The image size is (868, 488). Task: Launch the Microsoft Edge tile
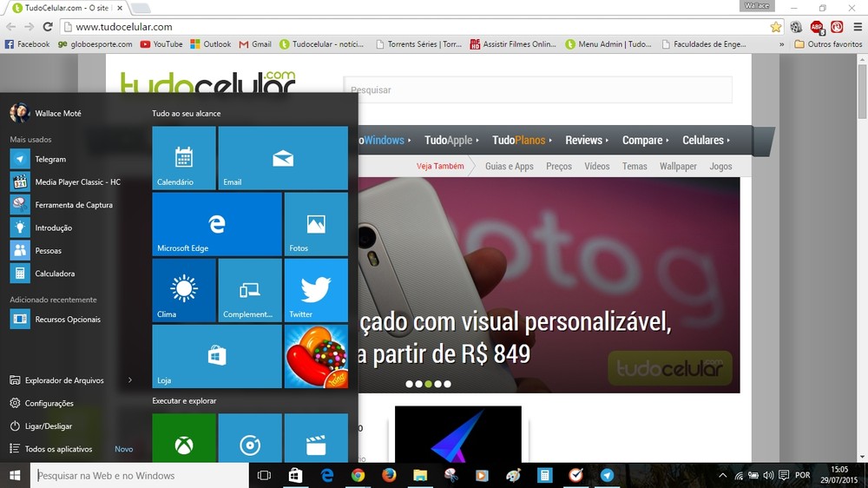[x=217, y=224]
